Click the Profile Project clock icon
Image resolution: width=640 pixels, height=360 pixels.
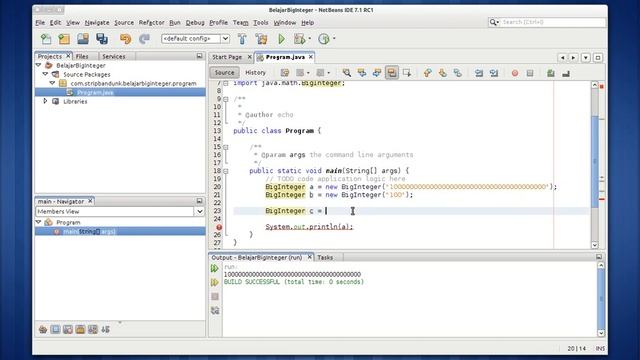click(324, 39)
